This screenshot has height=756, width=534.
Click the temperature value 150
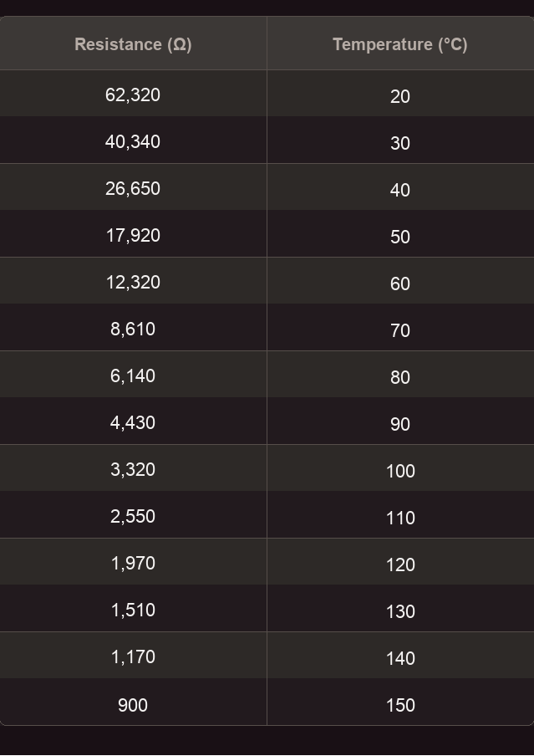pos(400,705)
